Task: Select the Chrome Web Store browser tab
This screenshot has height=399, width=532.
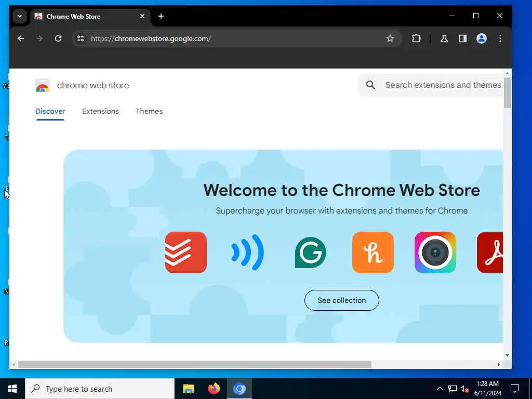Action: 90,16
